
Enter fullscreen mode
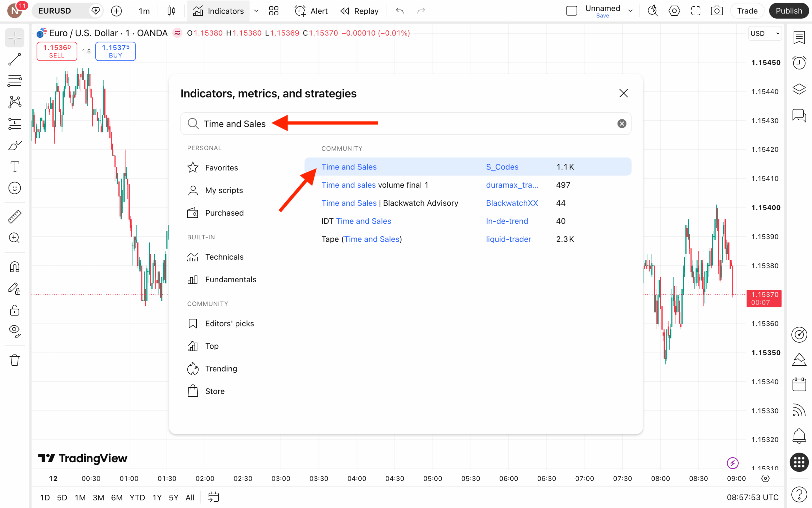coord(696,11)
